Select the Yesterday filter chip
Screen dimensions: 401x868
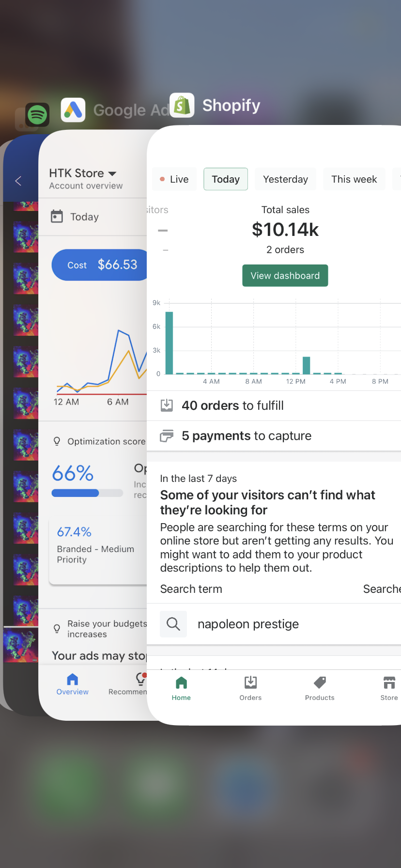click(x=285, y=179)
